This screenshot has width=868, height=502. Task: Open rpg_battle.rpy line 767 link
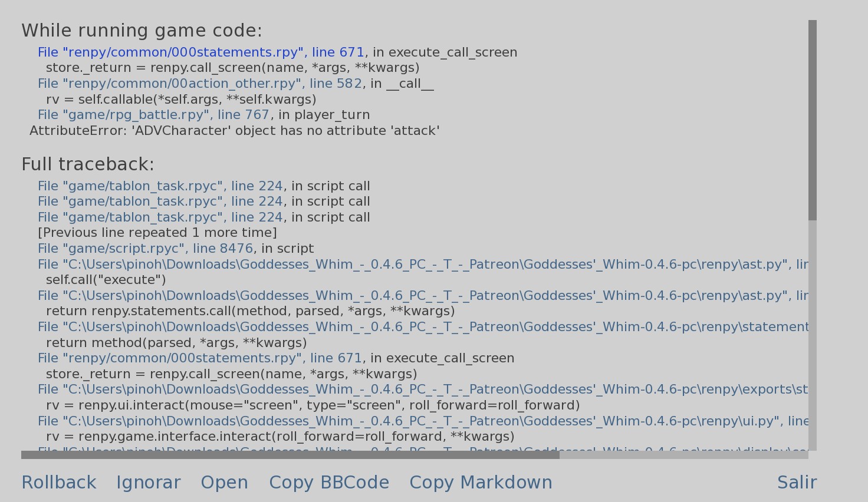click(x=153, y=115)
